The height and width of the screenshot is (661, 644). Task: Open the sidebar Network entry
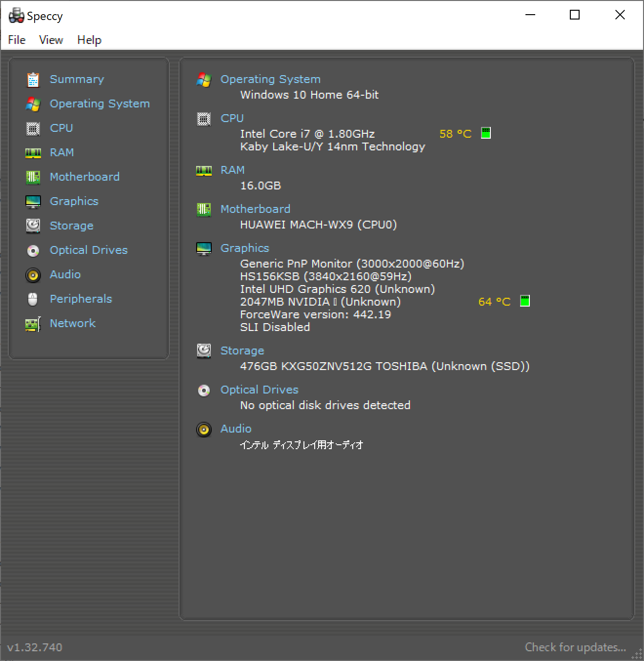[73, 323]
